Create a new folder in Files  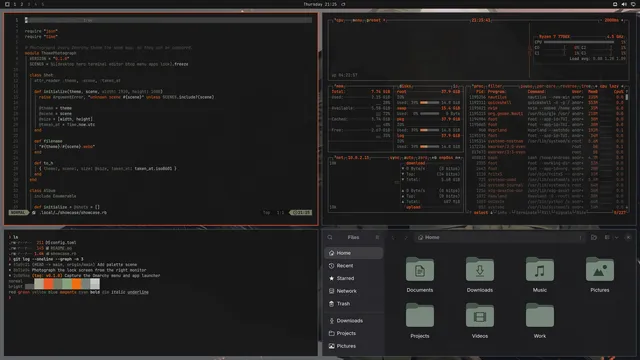click(594, 237)
